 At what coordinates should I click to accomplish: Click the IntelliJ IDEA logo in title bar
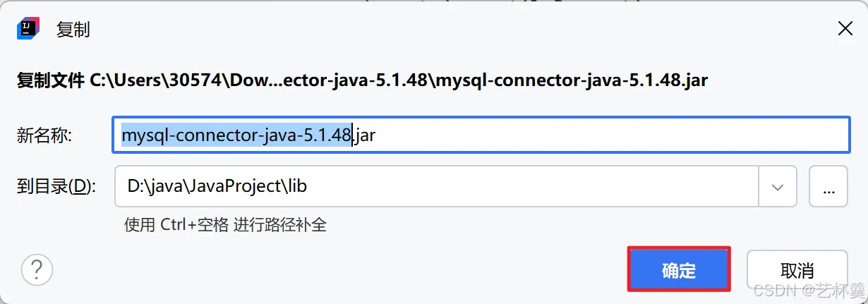[27, 29]
